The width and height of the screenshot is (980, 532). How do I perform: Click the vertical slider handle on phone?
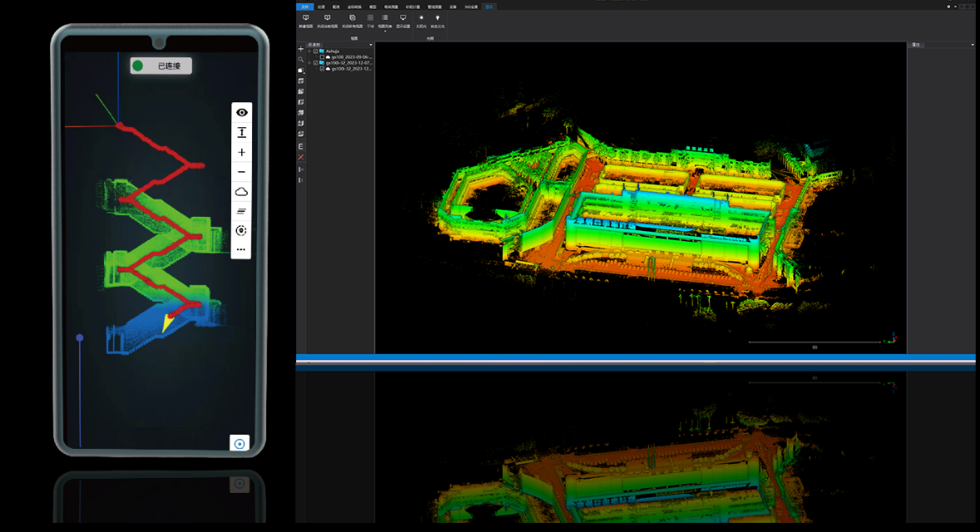(80, 337)
